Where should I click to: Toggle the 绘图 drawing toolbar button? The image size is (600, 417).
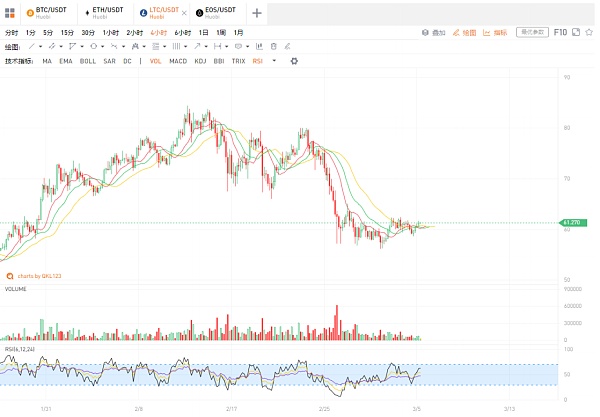(465, 33)
